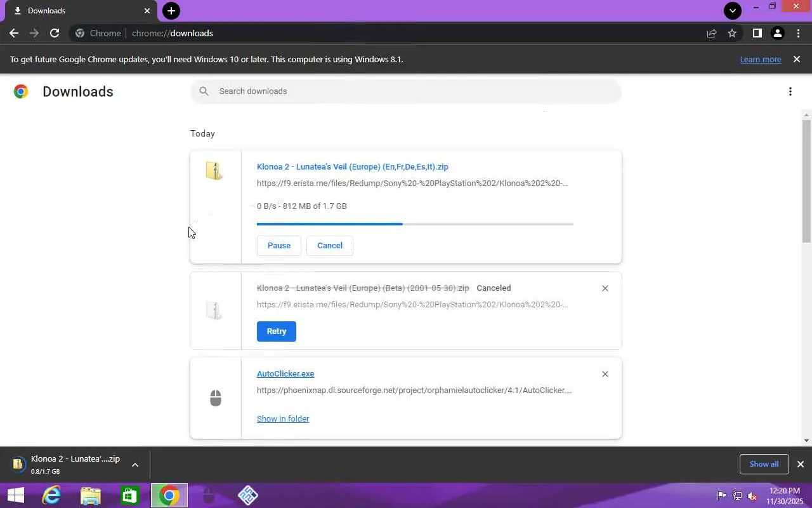Dismiss the Windows 8.1 update notice
Image resolution: width=812 pixels, height=508 pixels.
tap(797, 59)
